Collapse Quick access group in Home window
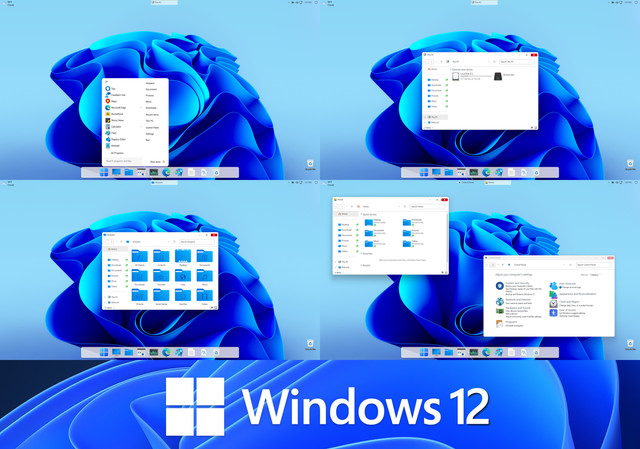This screenshot has width=640, height=449. tap(361, 214)
